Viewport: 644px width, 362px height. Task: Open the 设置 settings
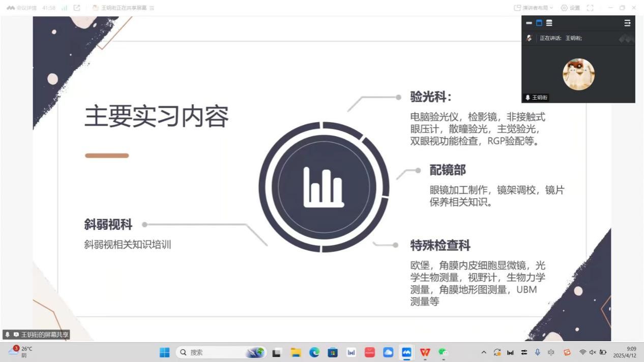tap(570, 8)
